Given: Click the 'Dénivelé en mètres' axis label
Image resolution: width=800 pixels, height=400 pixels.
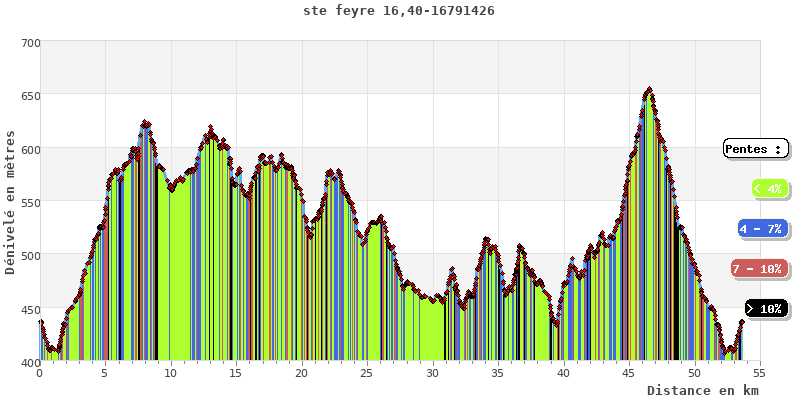Looking at the screenshot, I should (10, 202).
